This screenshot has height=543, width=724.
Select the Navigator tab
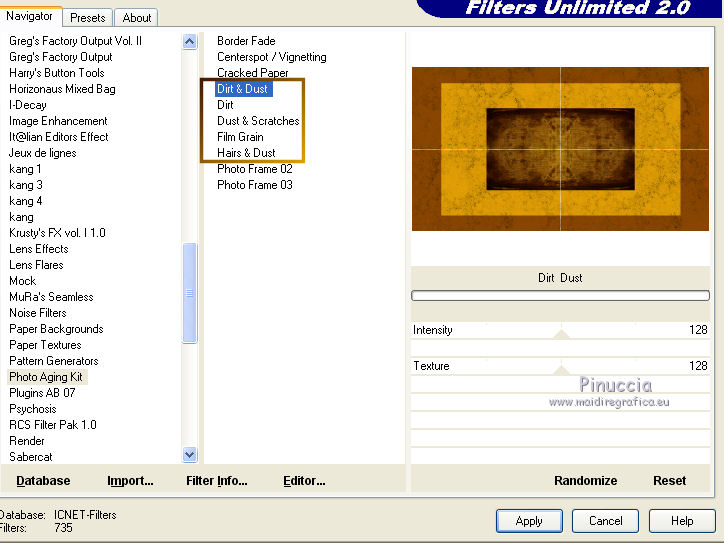[29, 16]
